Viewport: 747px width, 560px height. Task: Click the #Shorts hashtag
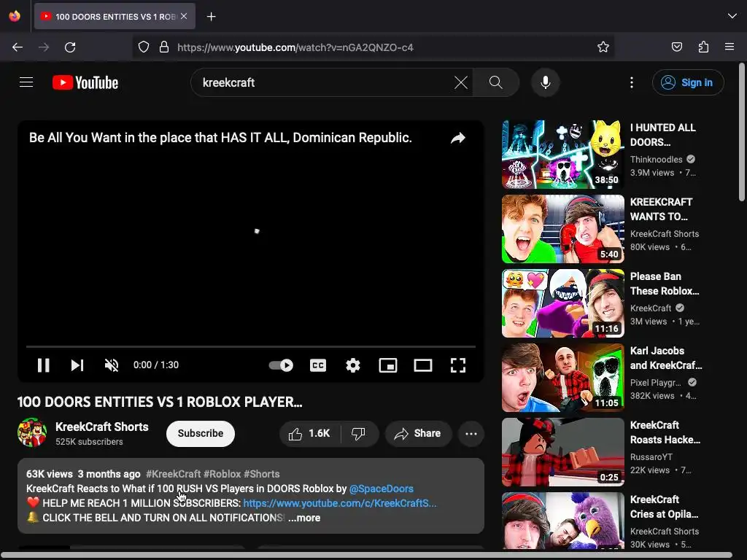(x=262, y=474)
